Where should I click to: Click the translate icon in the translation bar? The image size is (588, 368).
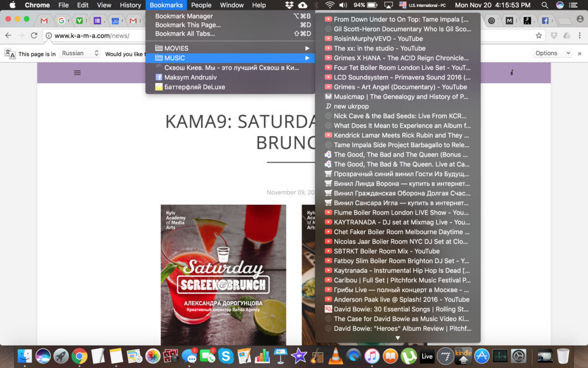(10, 53)
